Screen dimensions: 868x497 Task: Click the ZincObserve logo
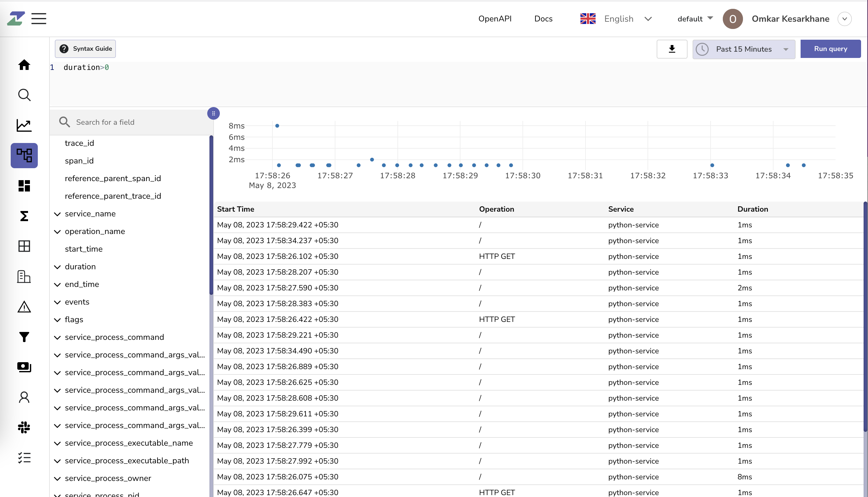(16, 19)
